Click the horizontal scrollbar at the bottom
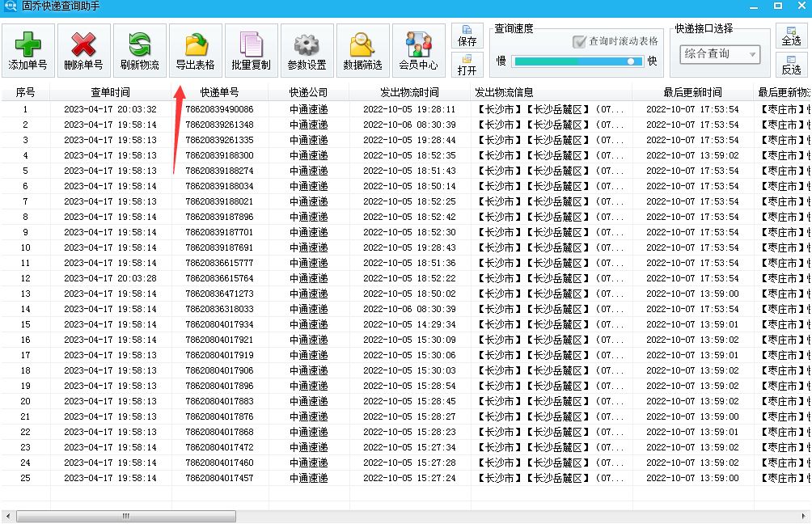 pos(125,515)
